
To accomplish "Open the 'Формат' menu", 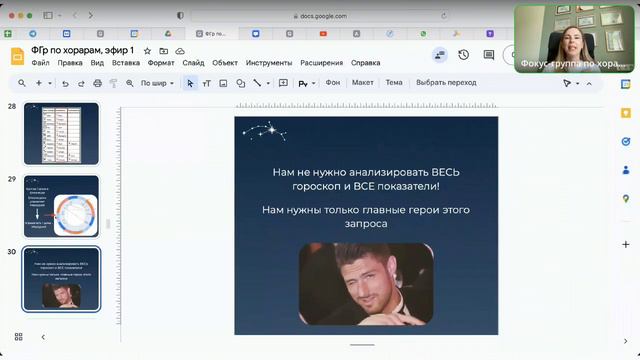I will [161, 63].
